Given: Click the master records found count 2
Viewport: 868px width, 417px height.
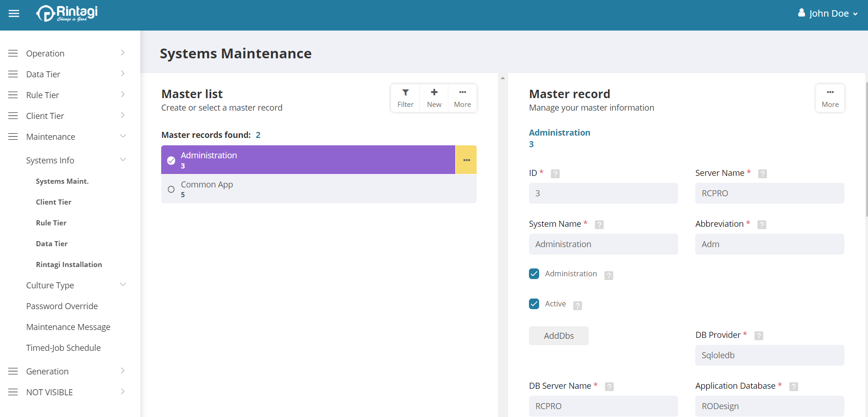Looking at the screenshot, I should [258, 135].
